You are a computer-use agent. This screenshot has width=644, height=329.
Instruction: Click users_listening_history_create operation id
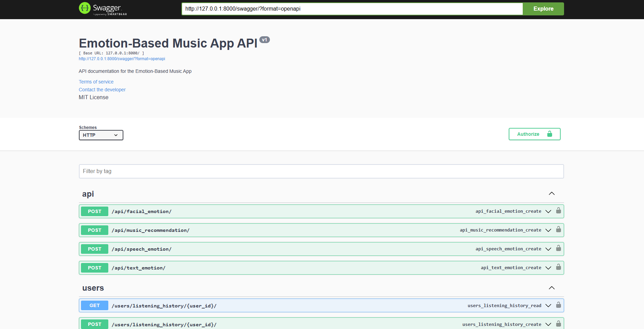(502, 325)
